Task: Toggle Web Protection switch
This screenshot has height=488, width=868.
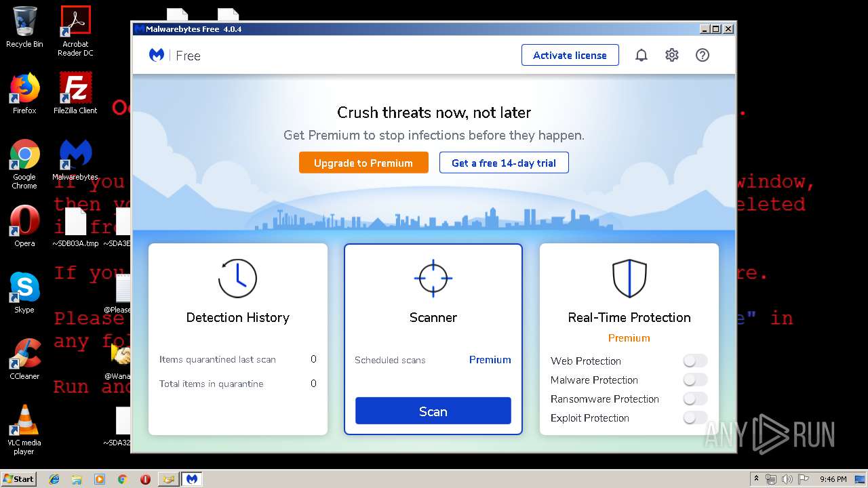Action: pyautogui.click(x=695, y=361)
